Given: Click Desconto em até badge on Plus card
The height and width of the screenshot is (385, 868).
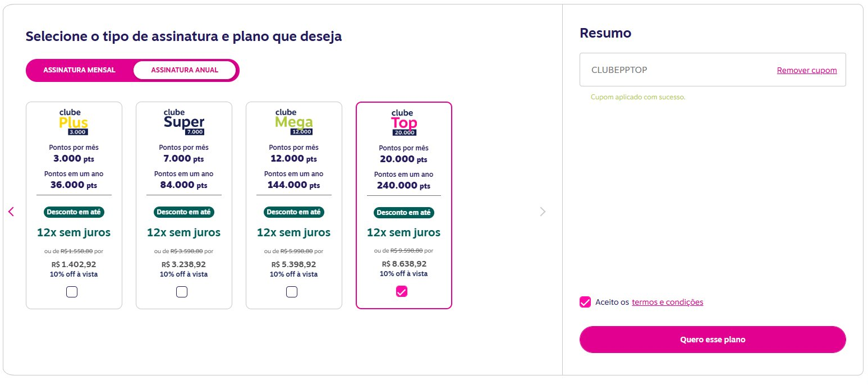Looking at the screenshot, I should 74,212.
